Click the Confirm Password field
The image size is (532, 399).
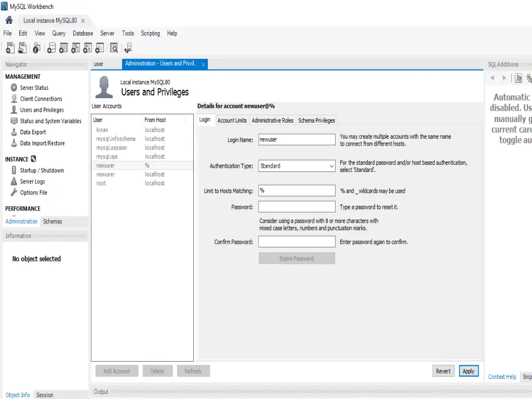[297, 242]
